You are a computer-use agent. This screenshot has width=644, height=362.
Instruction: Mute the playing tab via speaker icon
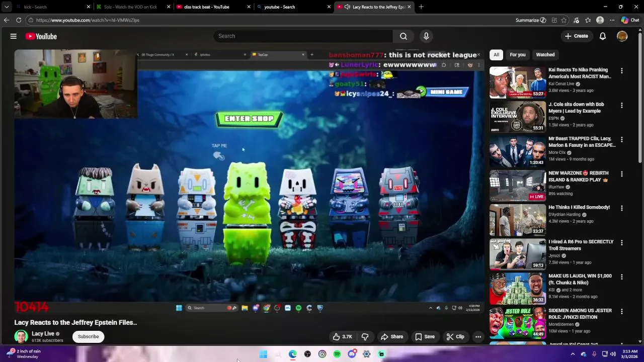pyautogui.click(x=347, y=7)
